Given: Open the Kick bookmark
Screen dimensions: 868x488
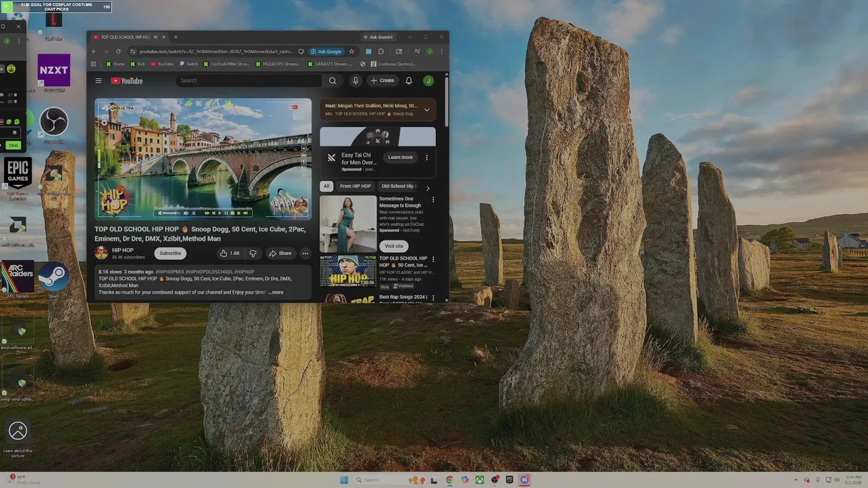Looking at the screenshot, I should coord(138,64).
